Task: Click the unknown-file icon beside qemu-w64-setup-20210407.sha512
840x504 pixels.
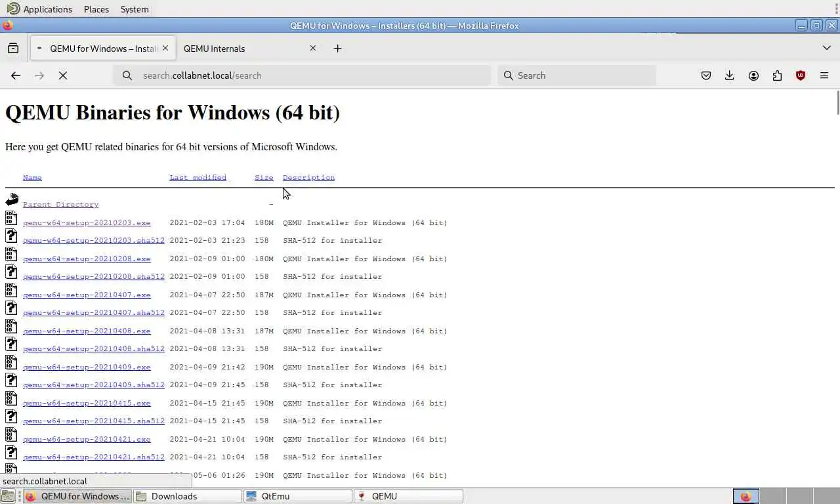Action: click(x=11, y=308)
